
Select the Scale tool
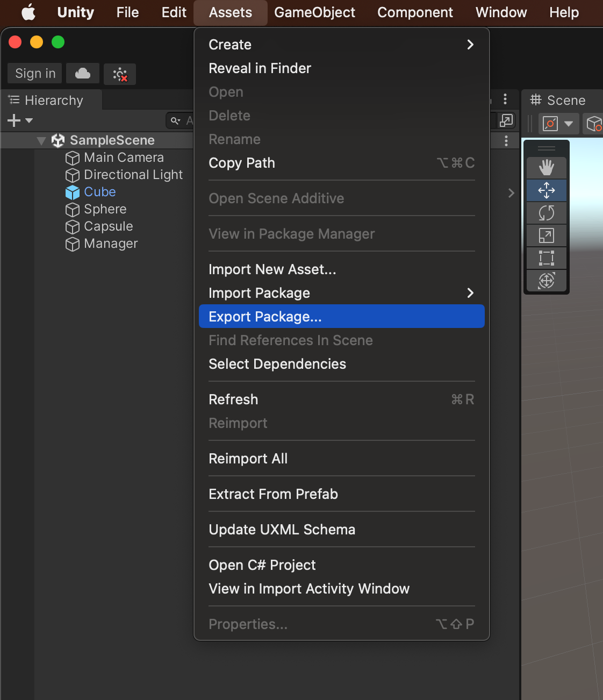[547, 235]
